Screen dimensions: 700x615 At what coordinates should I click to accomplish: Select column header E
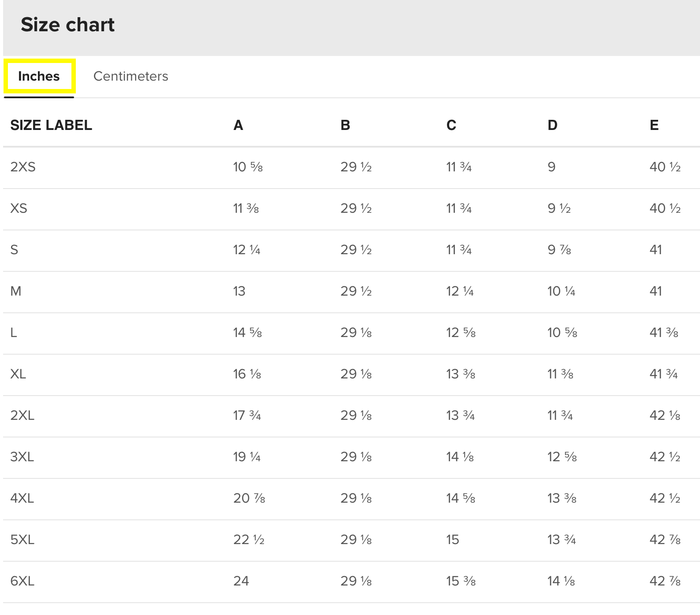[x=654, y=125]
